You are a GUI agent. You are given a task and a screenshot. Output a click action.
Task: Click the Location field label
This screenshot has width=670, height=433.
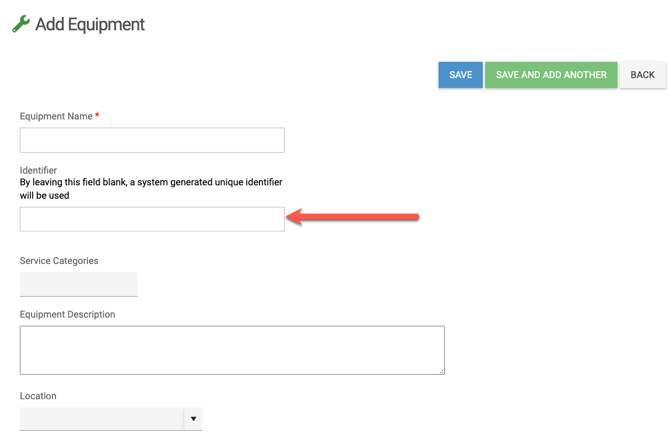click(x=38, y=396)
